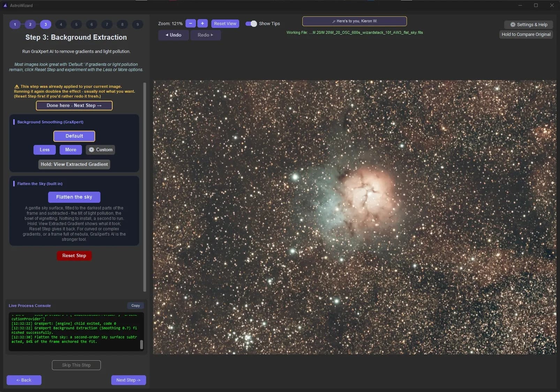The width and height of the screenshot is (560, 392).
Task: Click the Flatten the sky button
Action: click(74, 197)
